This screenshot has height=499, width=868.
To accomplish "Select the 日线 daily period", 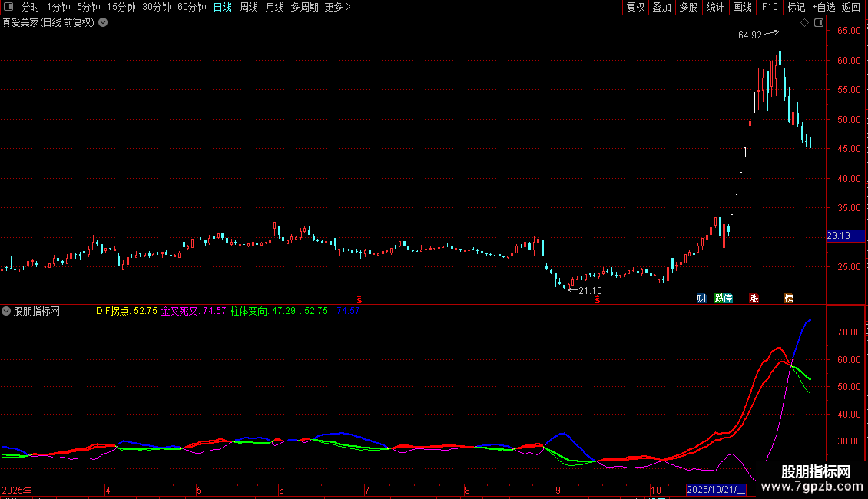I will (223, 7).
